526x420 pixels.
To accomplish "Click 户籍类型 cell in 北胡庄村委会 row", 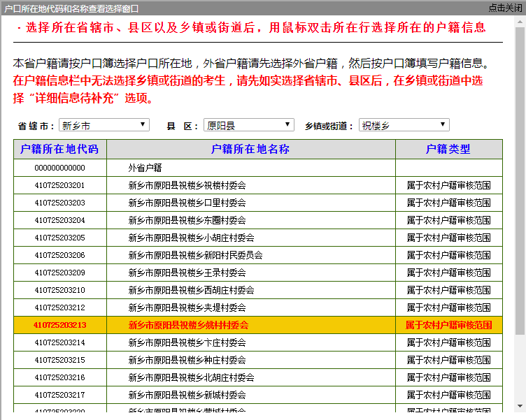I will 449,377.
